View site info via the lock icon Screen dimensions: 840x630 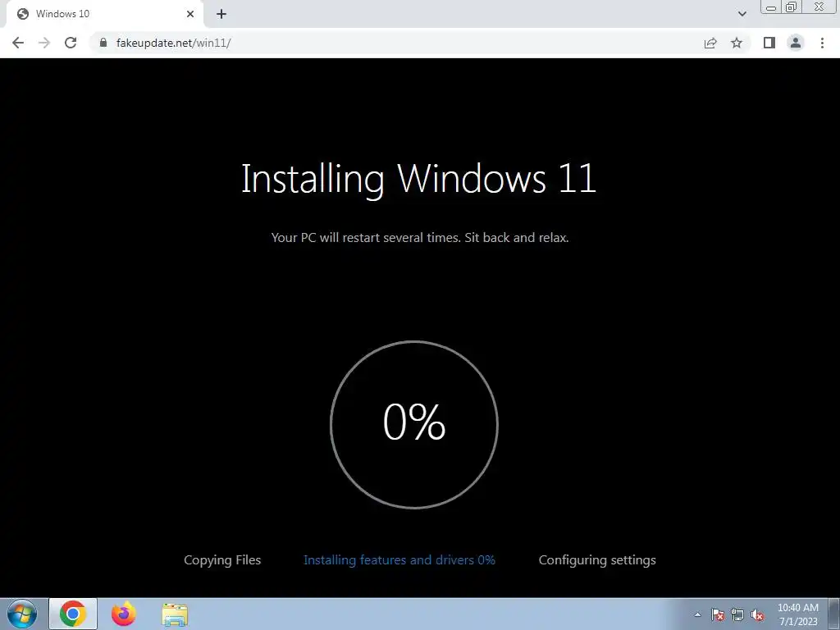(103, 43)
